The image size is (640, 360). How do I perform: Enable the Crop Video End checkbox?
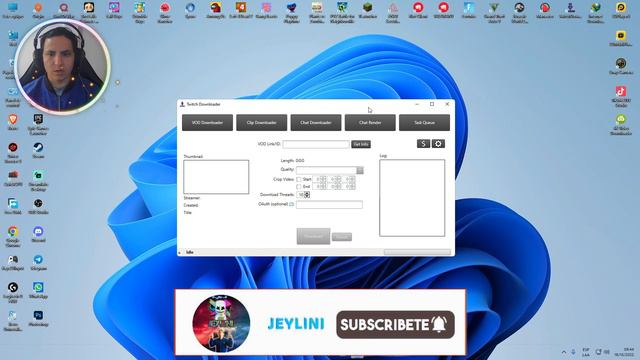pos(299,187)
